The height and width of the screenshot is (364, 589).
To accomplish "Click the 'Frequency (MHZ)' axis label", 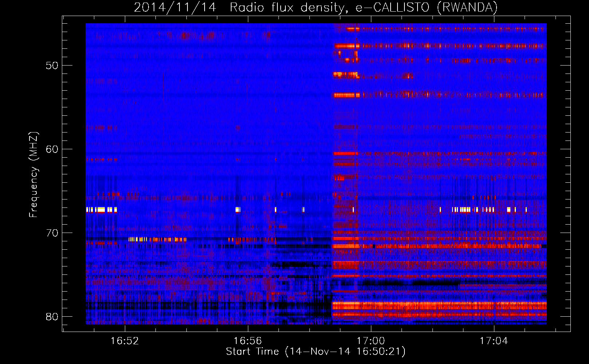I will point(33,175).
